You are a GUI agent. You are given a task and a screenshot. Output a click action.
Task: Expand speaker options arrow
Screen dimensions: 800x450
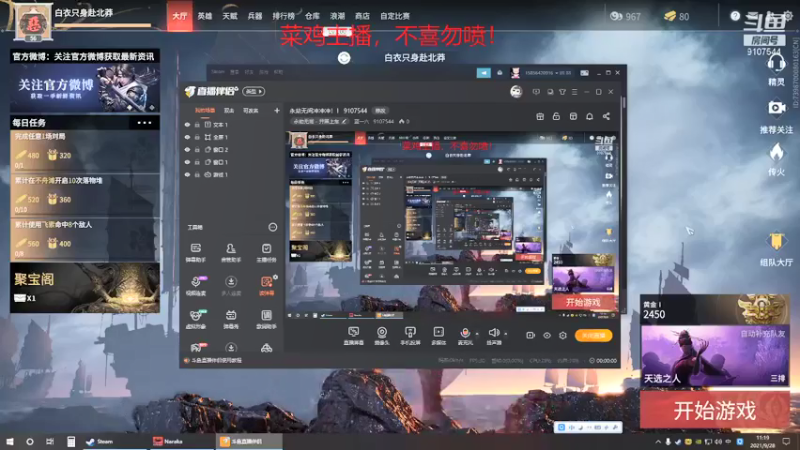506,334
